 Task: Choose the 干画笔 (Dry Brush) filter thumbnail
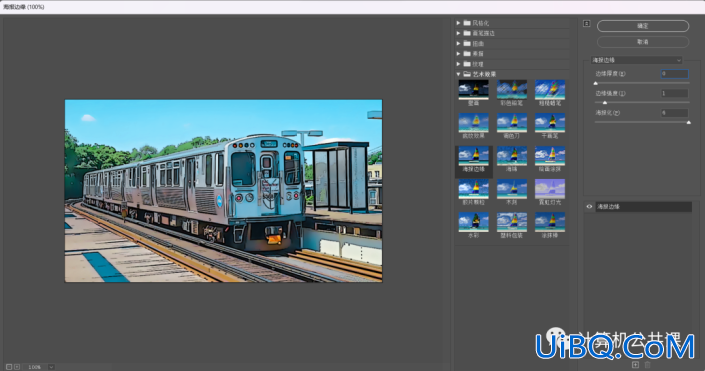click(550, 123)
